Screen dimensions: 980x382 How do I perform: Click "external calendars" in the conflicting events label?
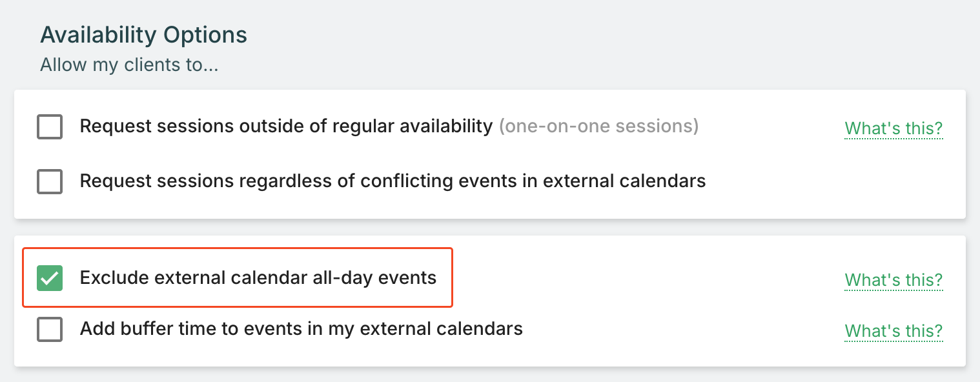[624, 181]
